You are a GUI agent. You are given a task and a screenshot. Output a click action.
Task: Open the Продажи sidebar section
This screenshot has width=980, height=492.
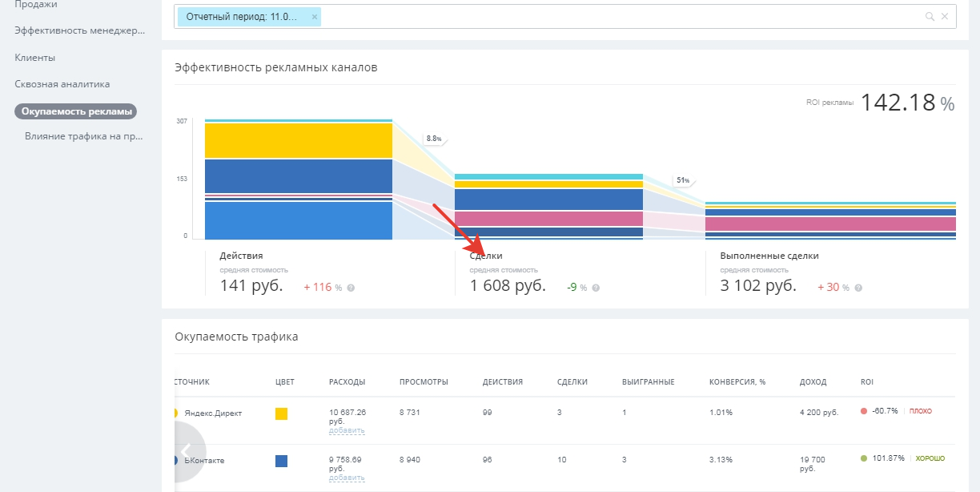coord(35,5)
